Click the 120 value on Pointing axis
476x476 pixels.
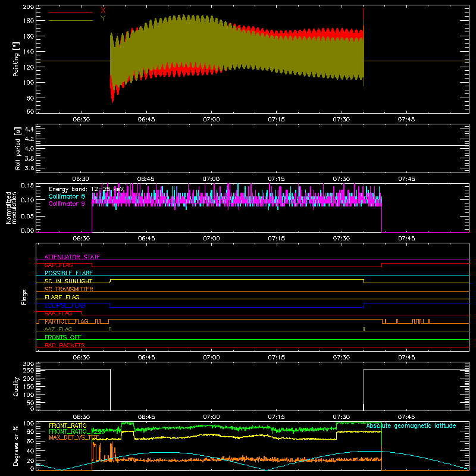coord(28,67)
